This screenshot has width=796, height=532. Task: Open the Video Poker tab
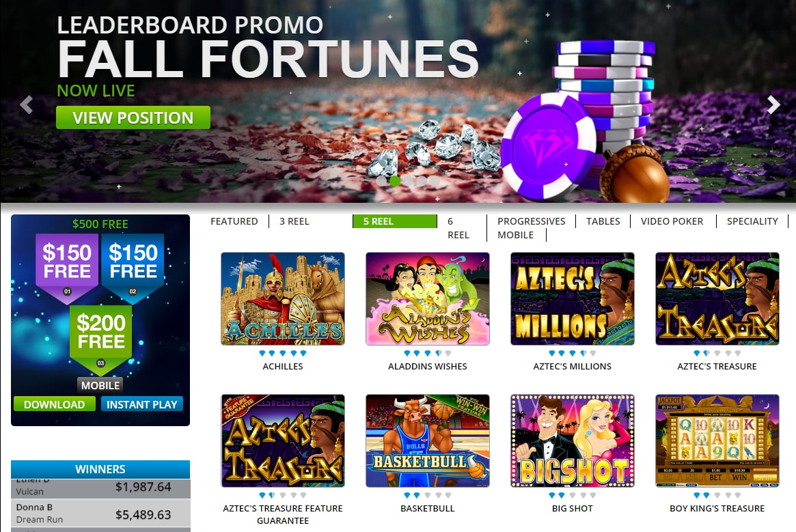pos(672,221)
